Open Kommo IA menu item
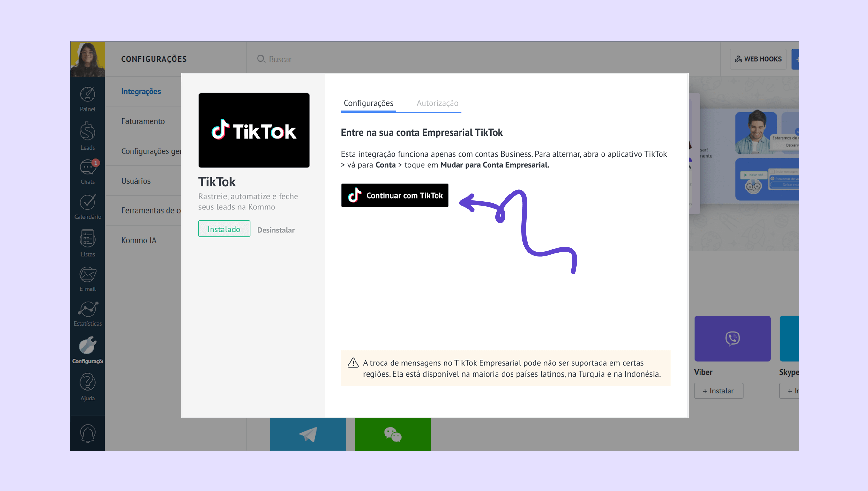This screenshot has height=491, width=868. point(139,240)
